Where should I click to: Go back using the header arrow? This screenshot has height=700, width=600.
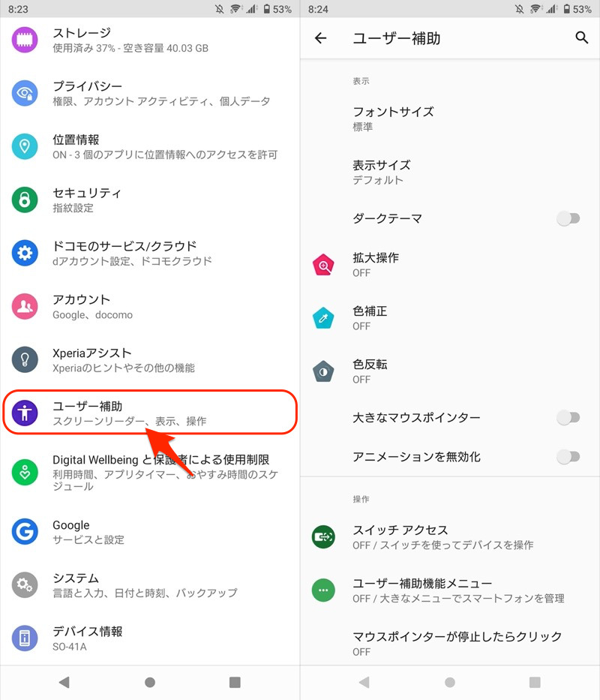[x=320, y=38]
